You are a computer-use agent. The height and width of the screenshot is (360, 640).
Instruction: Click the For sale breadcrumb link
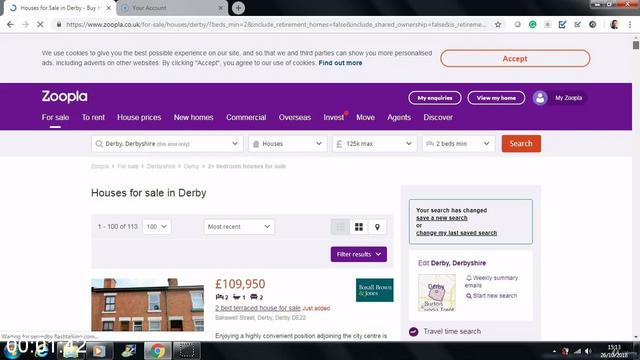tap(128, 166)
